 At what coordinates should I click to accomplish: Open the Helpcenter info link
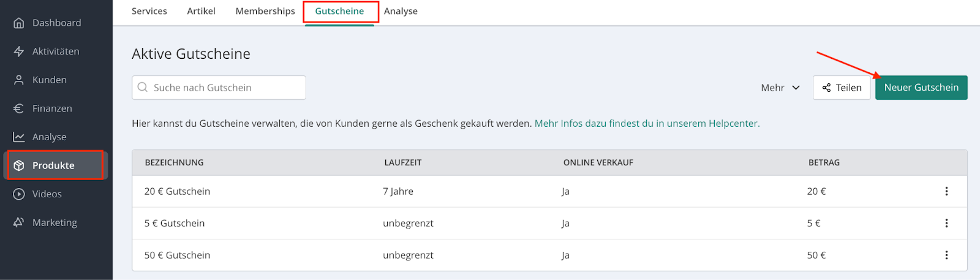(647, 123)
